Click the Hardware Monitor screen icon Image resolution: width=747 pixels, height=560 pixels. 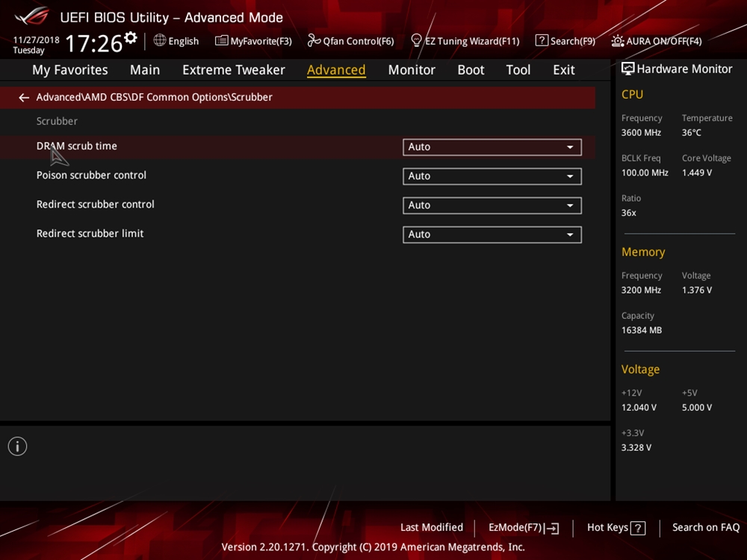click(628, 69)
